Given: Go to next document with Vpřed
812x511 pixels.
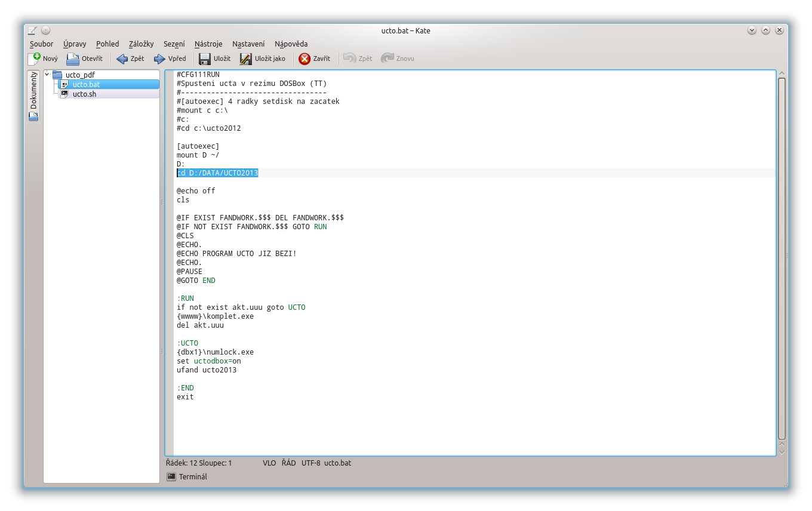Looking at the screenshot, I should coord(170,59).
